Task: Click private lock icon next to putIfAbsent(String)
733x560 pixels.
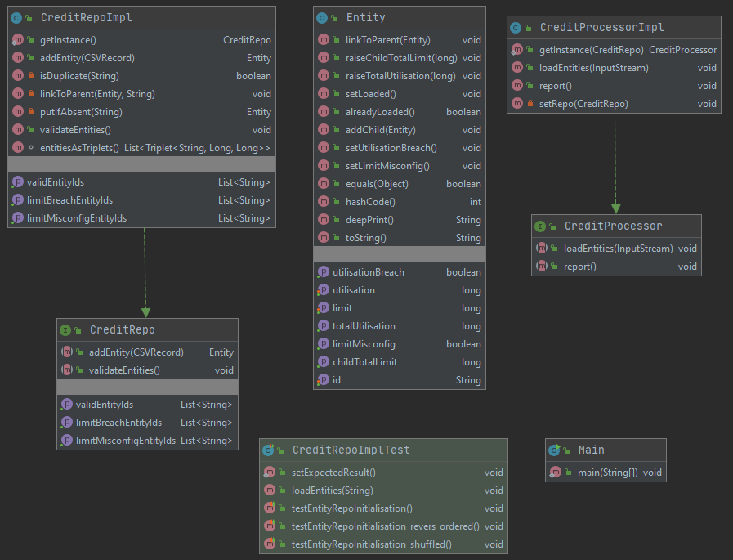Action: coord(31,112)
